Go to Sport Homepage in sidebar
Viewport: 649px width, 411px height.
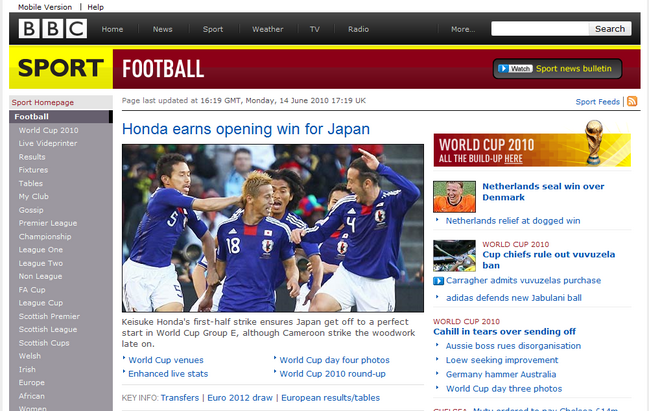[x=43, y=102]
